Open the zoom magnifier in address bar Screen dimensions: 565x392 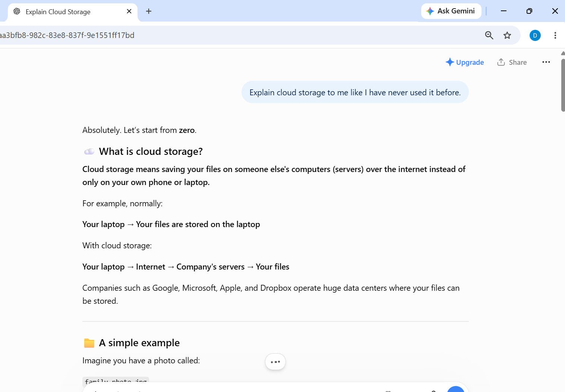click(489, 35)
